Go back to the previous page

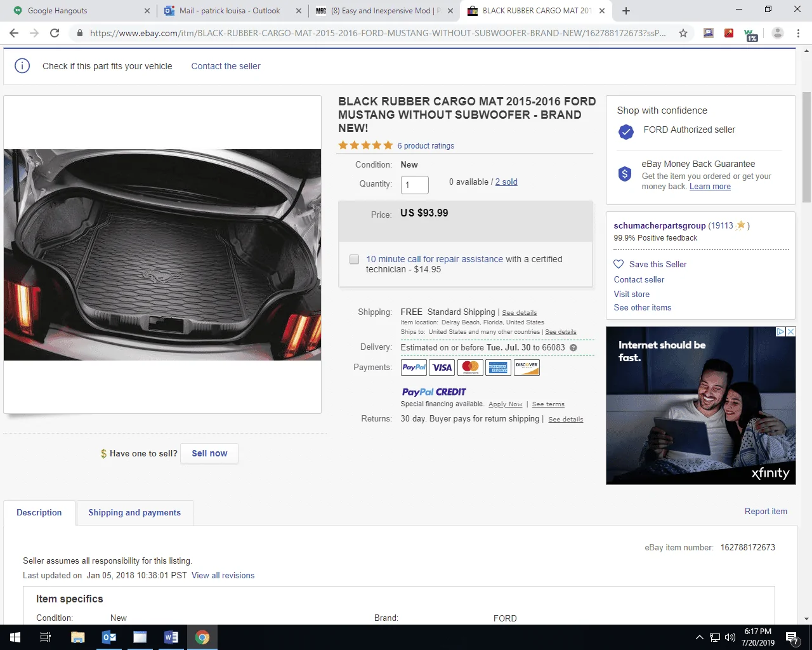pos(14,33)
